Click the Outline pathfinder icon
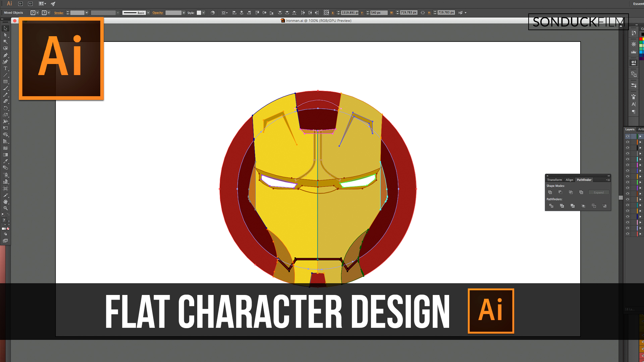644x362 pixels. [x=594, y=206]
